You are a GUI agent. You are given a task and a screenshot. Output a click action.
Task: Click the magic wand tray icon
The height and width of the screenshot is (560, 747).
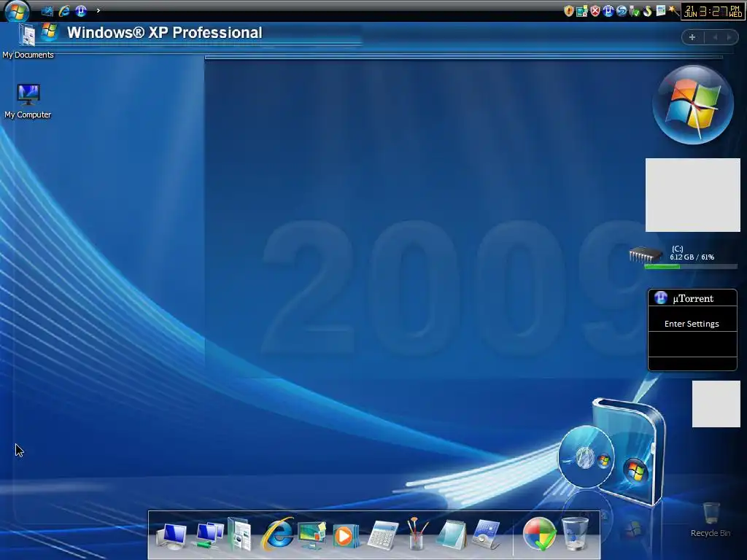(673, 11)
